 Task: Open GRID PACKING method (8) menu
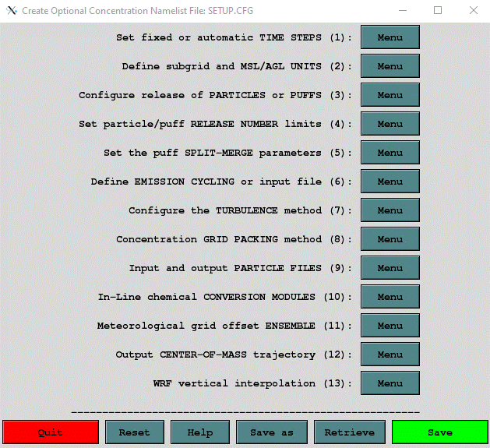pyautogui.click(x=390, y=239)
